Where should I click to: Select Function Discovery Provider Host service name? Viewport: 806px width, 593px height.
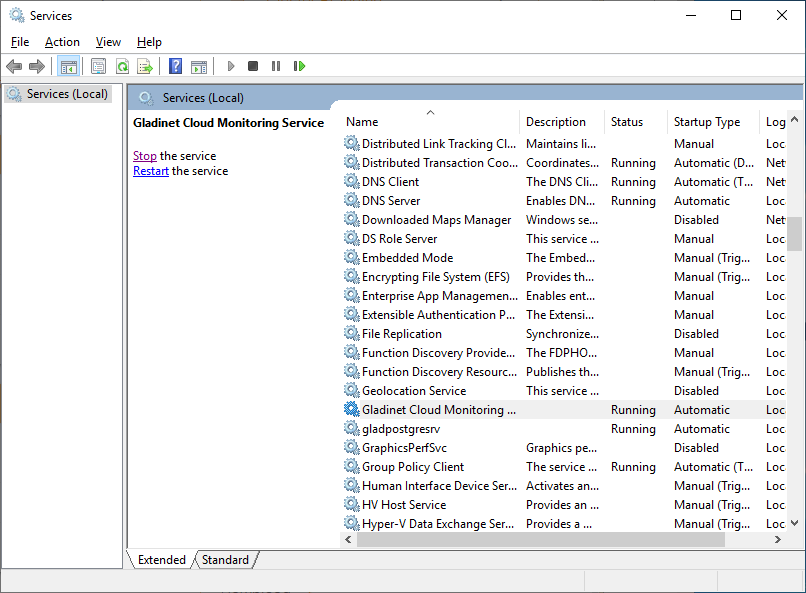[438, 353]
